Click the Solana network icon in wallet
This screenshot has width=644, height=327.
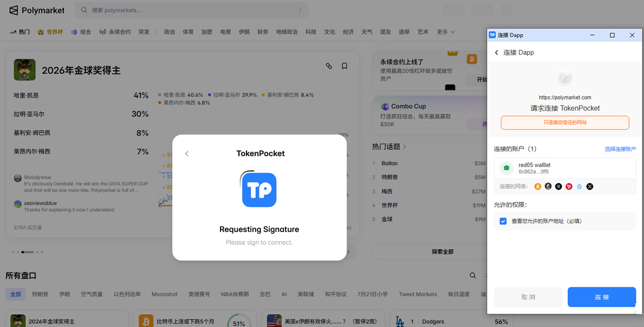coord(559,186)
